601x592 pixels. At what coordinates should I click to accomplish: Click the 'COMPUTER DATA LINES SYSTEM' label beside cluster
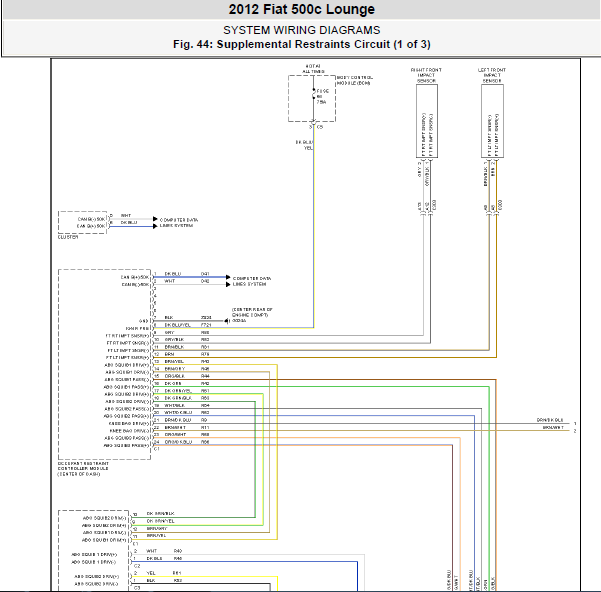point(179,223)
